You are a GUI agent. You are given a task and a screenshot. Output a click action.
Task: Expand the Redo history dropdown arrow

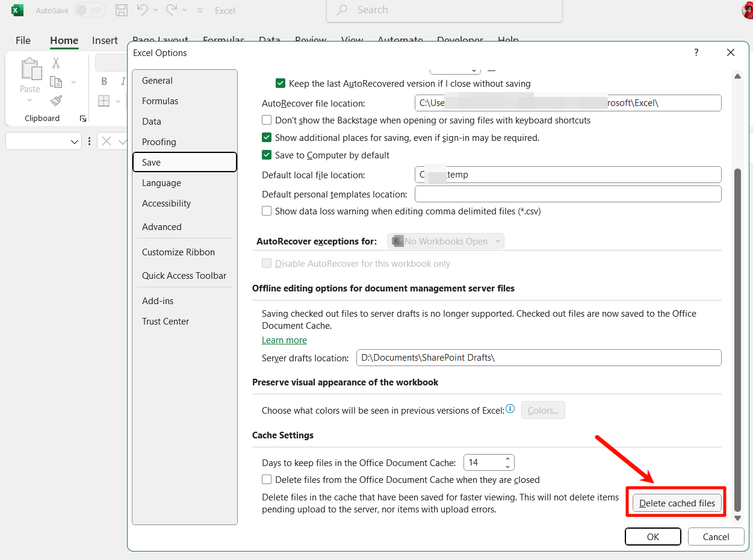(x=185, y=10)
